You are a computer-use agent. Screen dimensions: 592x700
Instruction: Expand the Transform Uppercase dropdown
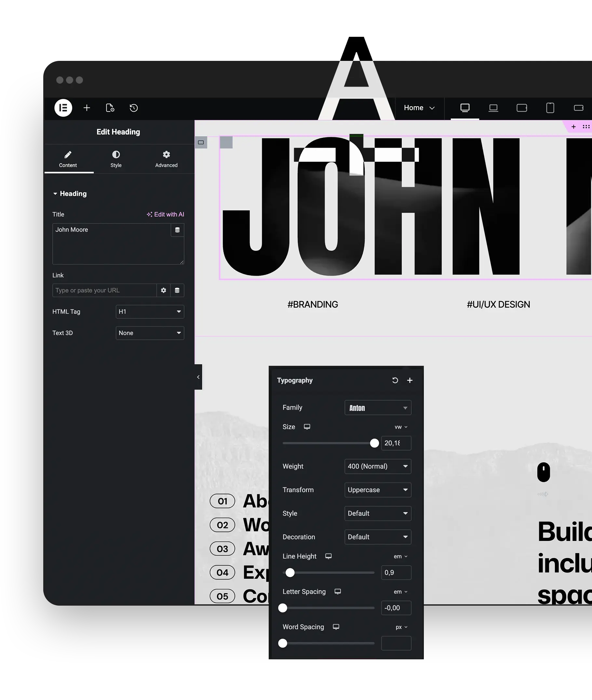(378, 490)
